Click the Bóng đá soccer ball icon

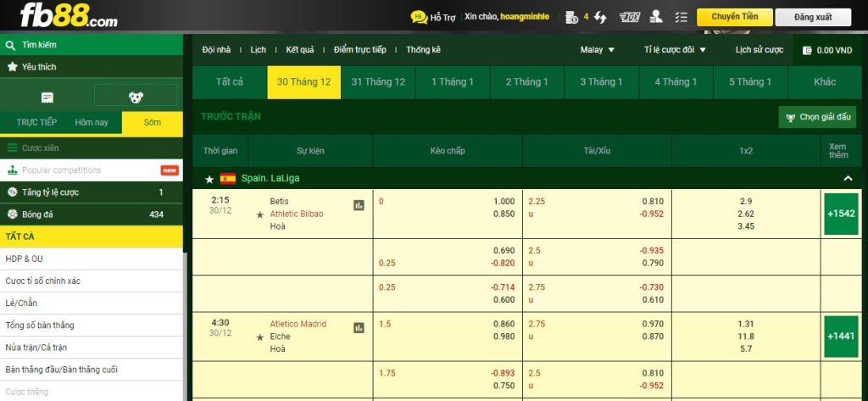pyautogui.click(x=12, y=214)
